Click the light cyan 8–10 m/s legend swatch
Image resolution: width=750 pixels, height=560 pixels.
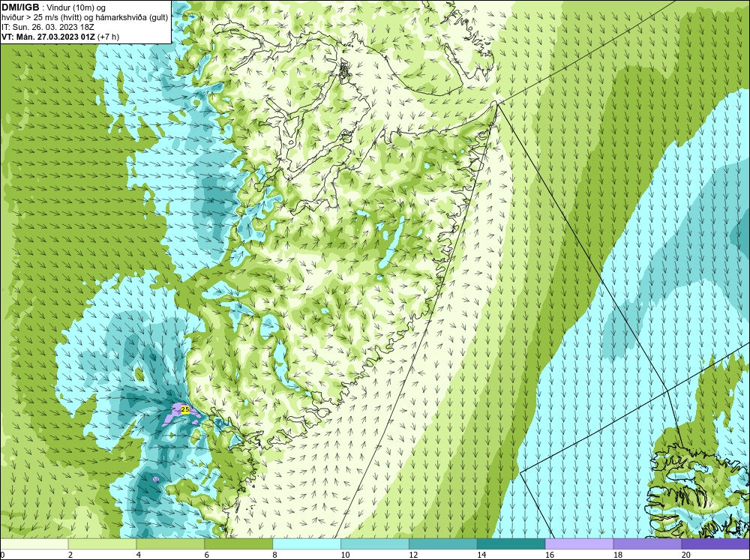307,544
